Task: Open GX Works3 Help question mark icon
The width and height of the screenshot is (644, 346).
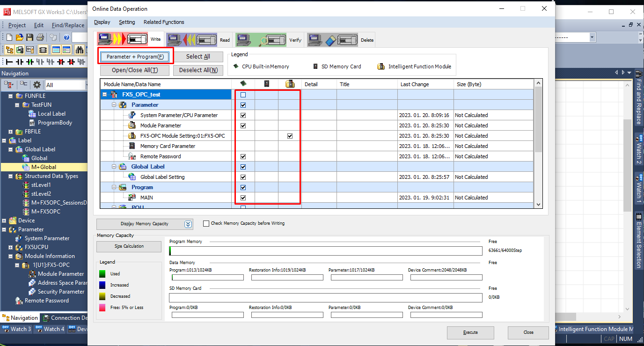Action: coord(67,37)
